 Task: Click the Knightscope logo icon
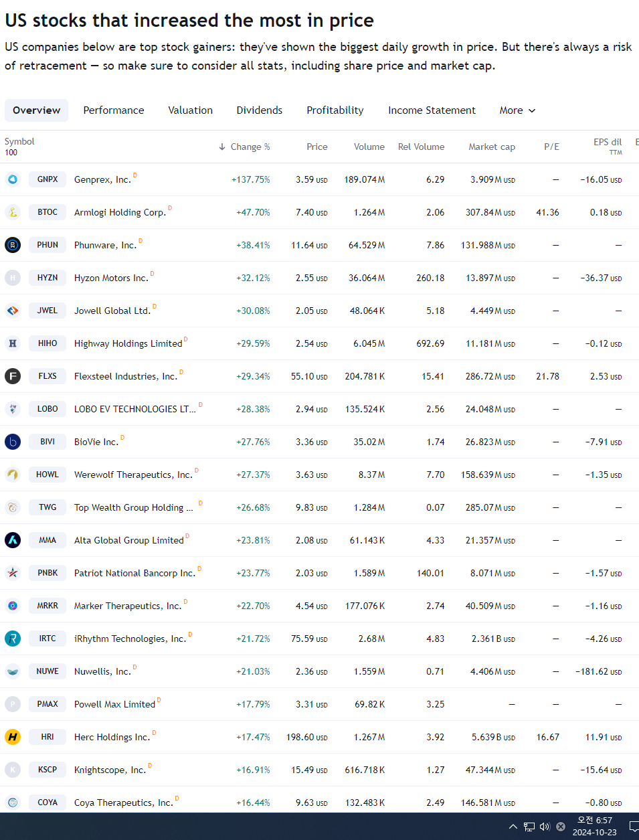(x=13, y=770)
